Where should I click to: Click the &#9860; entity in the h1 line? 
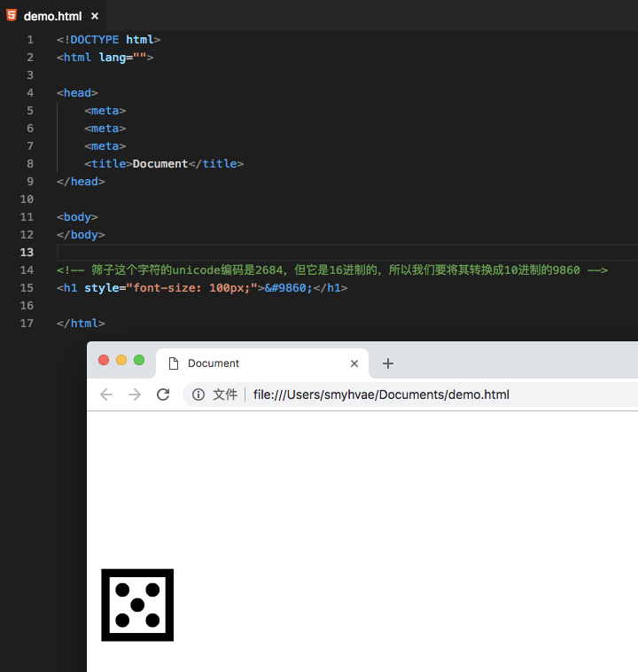(288, 288)
